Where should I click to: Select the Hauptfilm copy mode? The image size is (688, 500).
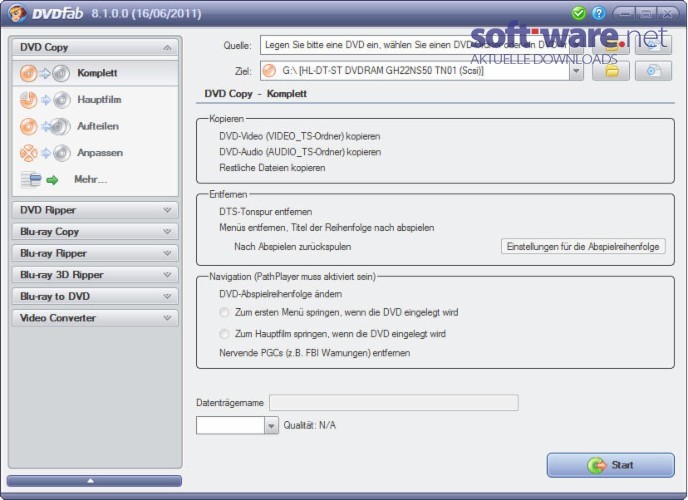coord(95,100)
